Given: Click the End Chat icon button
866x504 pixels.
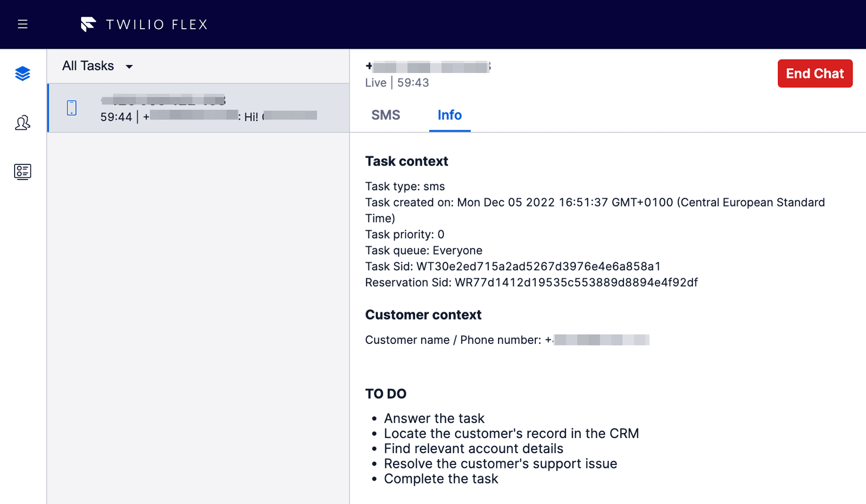Looking at the screenshot, I should point(815,74).
